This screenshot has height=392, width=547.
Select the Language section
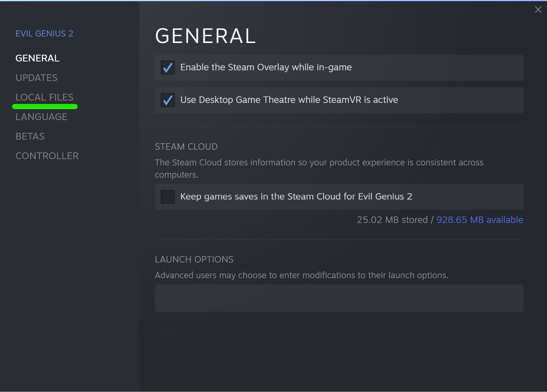coord(41,117)
